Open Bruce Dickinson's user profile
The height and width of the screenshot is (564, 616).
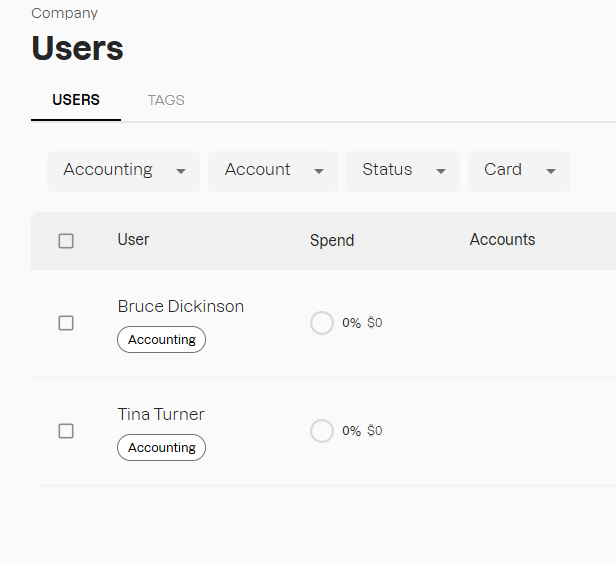180,307
